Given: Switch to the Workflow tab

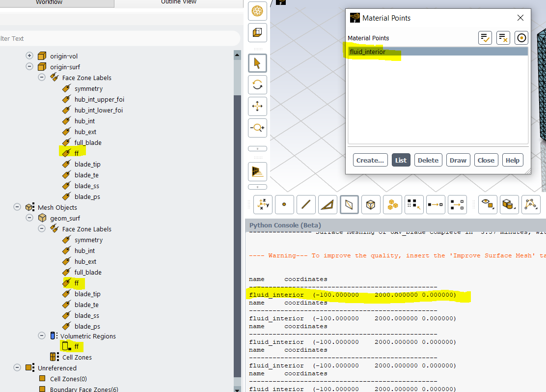Looking at the screenshot, I should (x=49, y=3).
